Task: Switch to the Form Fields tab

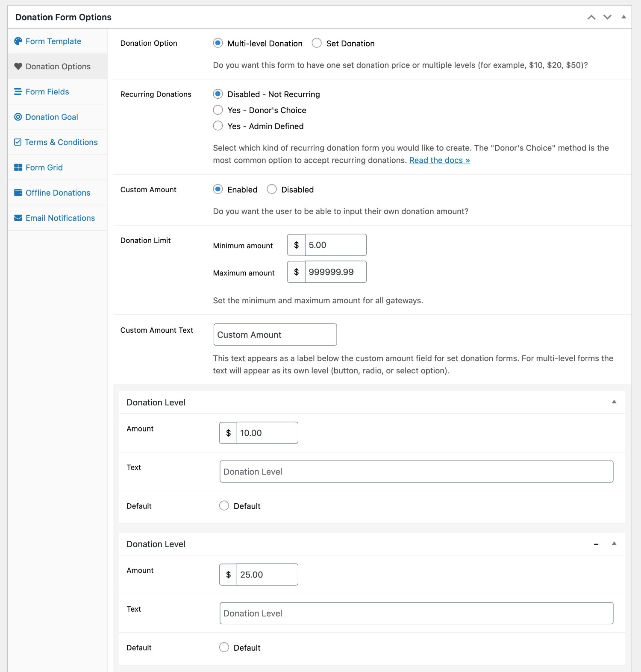Action: (57, 91)
